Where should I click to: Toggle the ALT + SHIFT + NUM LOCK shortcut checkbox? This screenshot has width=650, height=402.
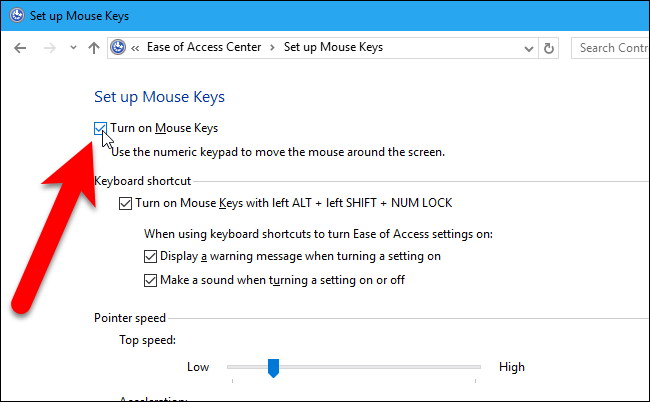click(x=125, y=203)
